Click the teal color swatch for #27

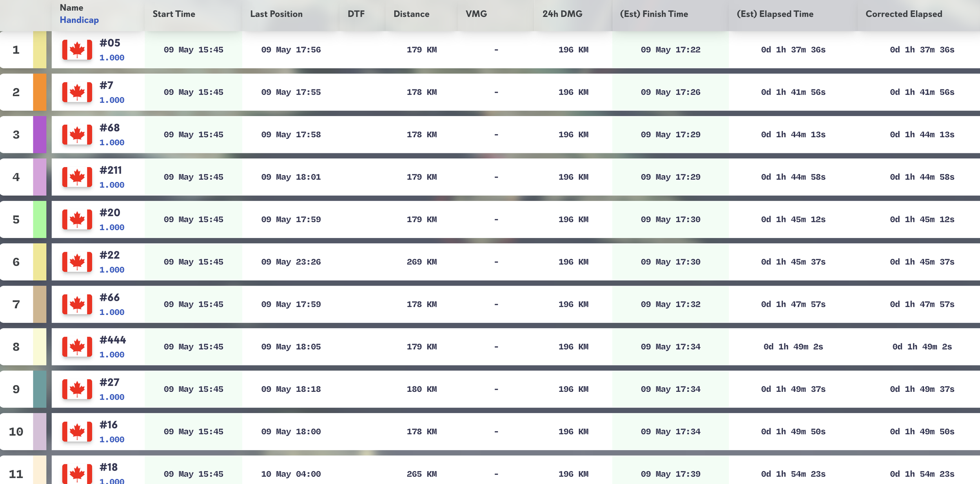pyautogui.click(x=40, y=389)
